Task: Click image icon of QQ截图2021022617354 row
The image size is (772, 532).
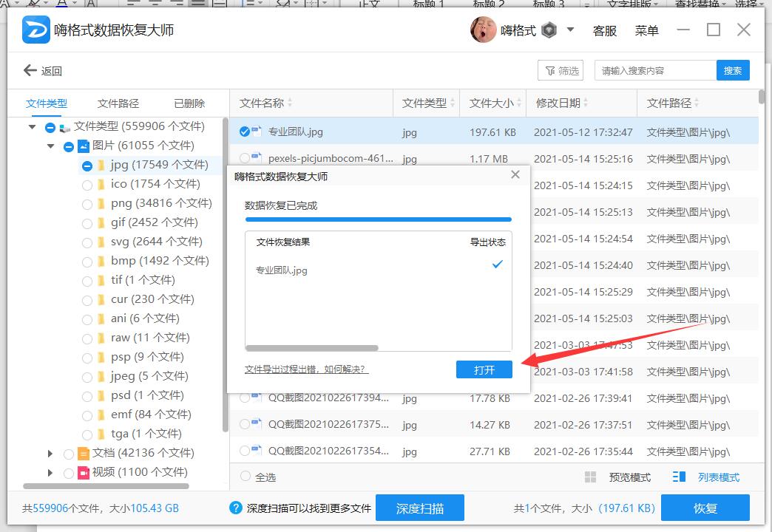Action: pyautogui.click(x=257, y=449)
